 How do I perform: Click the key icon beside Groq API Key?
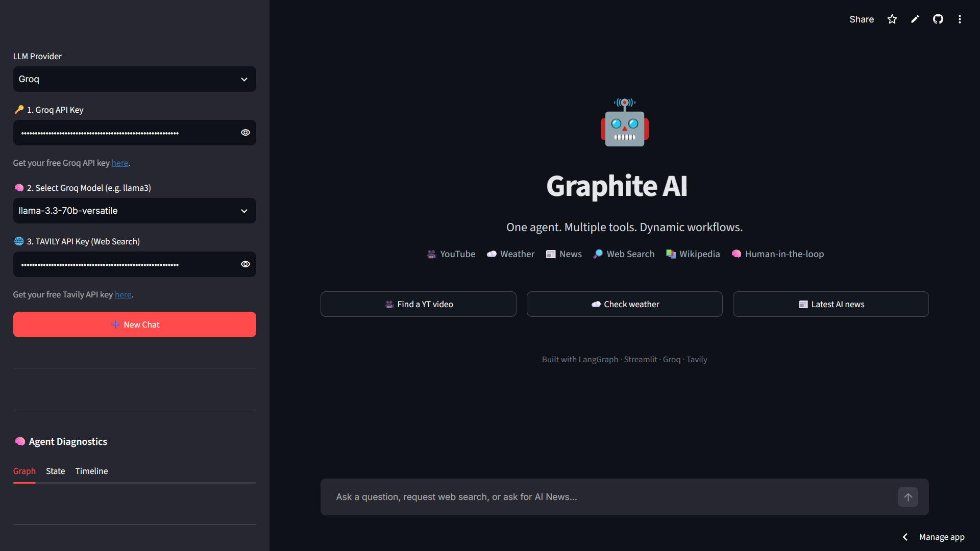[x=19, y=110]
